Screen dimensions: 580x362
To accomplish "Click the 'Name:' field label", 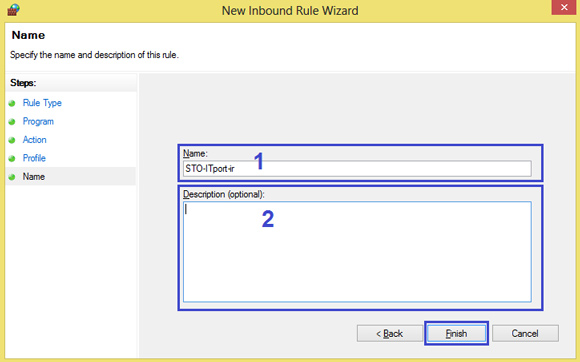I will click(x=195, y=153).
